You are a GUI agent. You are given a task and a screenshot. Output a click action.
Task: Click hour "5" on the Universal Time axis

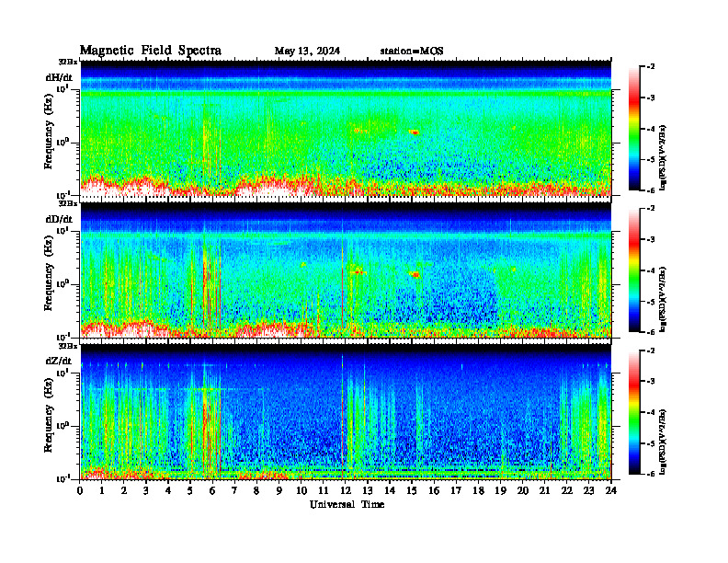tap(190, 490)
